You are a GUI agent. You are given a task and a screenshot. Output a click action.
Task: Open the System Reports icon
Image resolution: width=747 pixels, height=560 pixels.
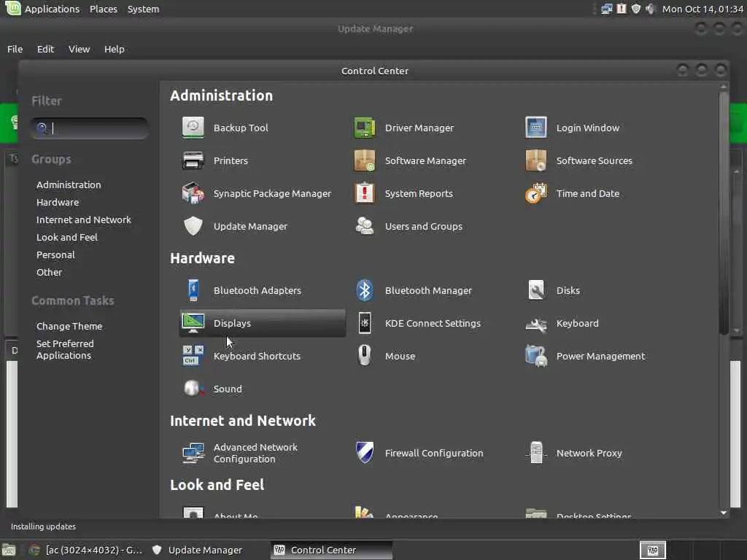365,193
